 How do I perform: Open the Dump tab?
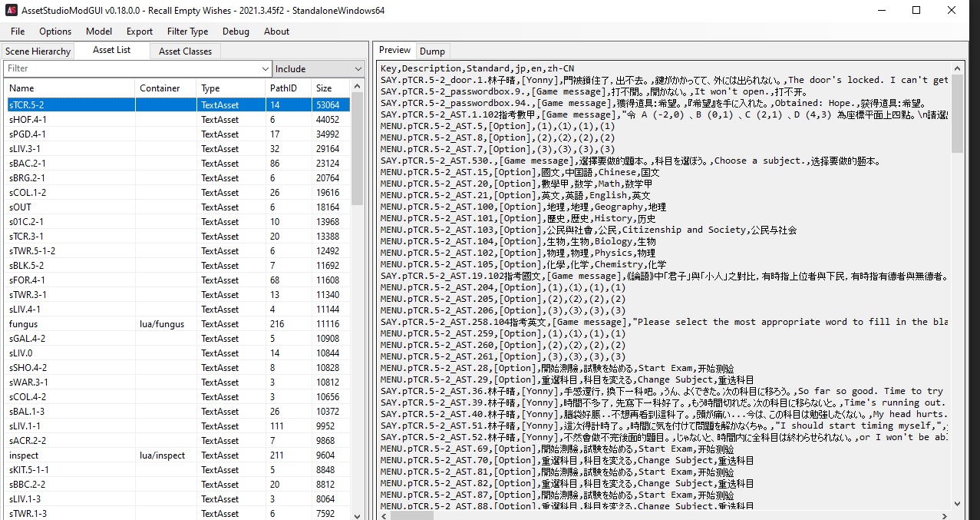pyautogui.click(x=432, y=51)
